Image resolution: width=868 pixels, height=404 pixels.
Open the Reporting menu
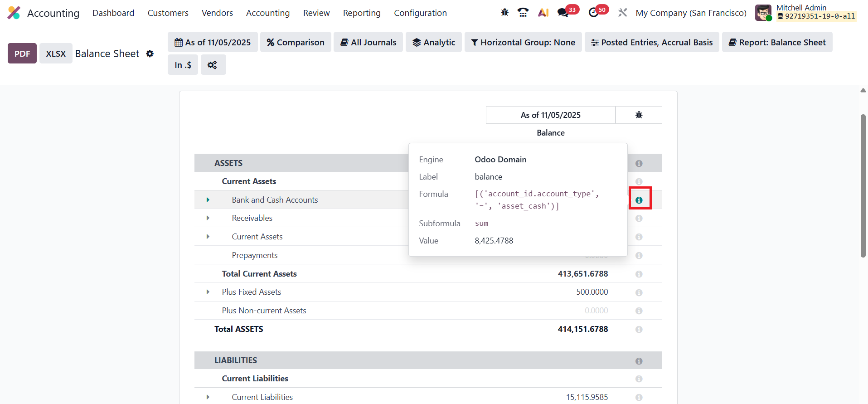[x=361, y=13]
